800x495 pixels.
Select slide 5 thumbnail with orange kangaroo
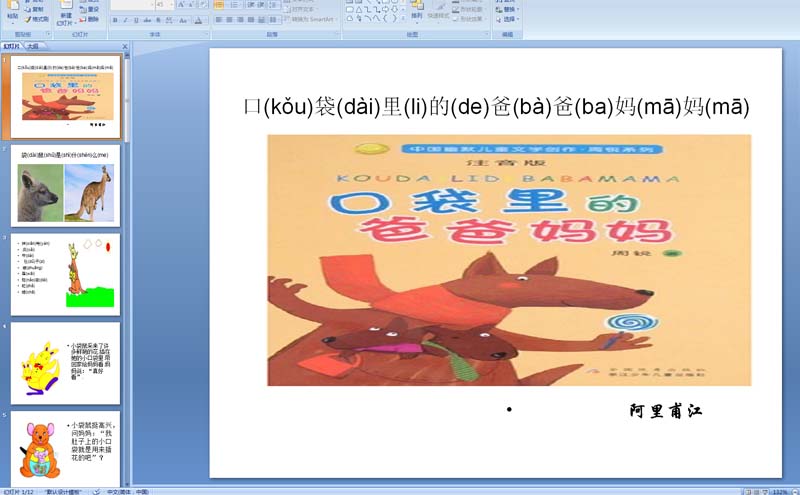(x=65, y=449)
